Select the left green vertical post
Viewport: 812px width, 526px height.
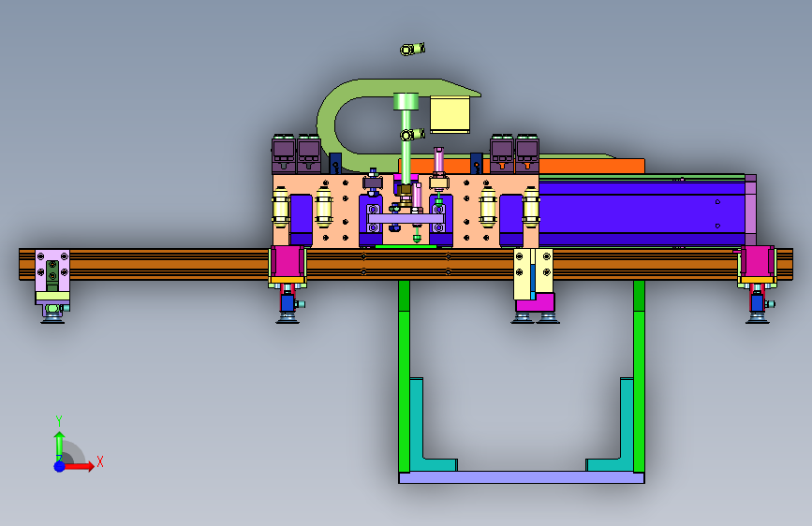[404, 376]
